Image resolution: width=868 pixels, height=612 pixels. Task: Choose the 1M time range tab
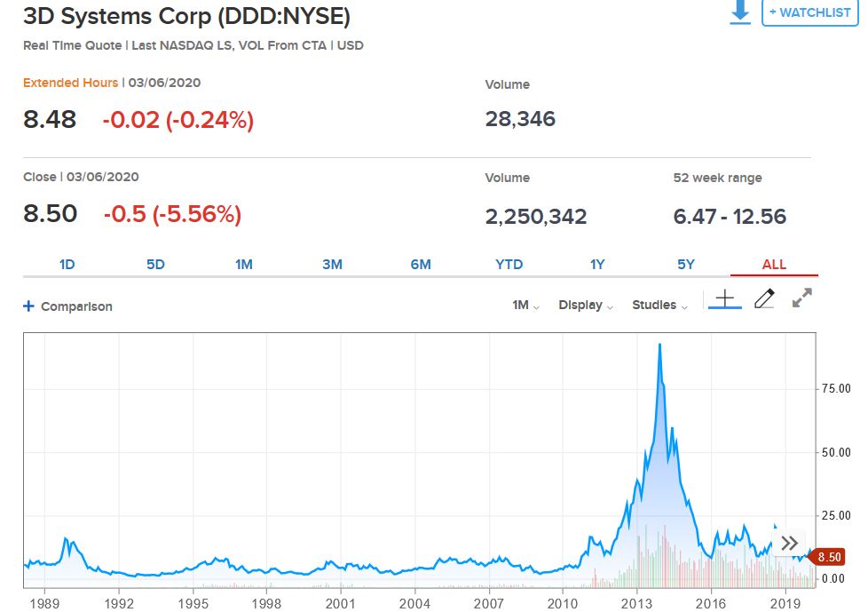pos(244,265)
